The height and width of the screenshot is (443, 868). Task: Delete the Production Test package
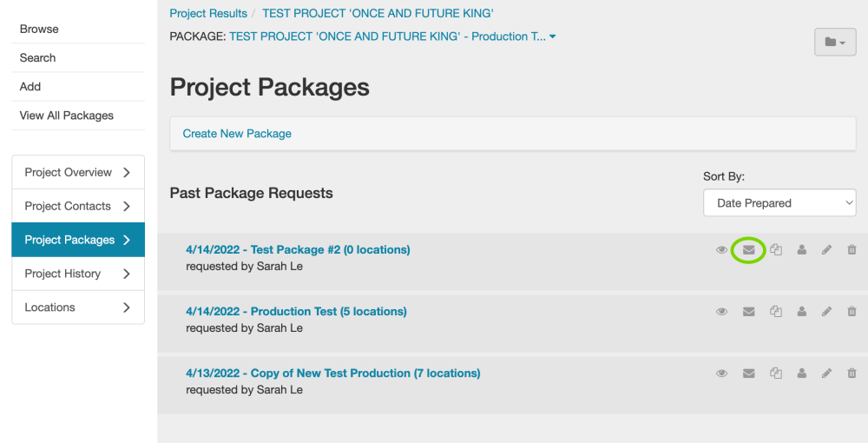(852, 312)
